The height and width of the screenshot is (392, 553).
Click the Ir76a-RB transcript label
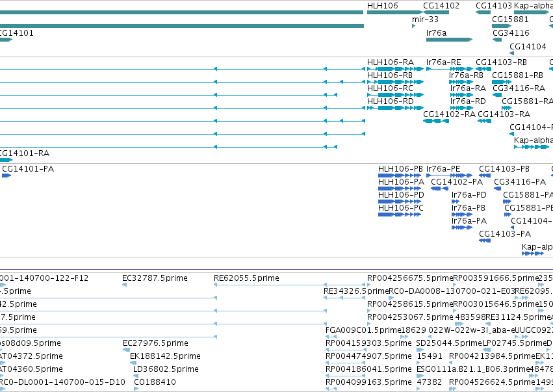(x=466, y=75)
